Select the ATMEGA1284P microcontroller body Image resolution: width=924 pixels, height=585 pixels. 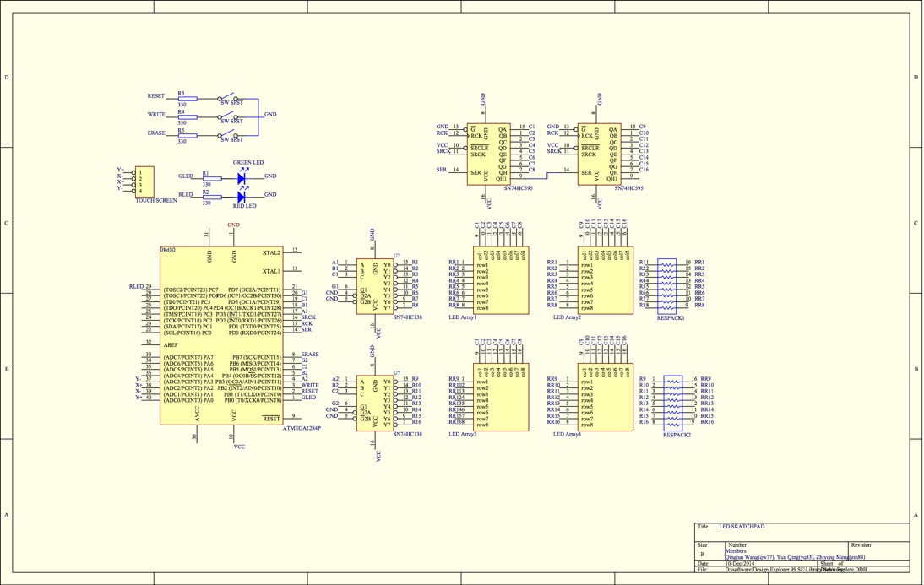coord(221,335)
